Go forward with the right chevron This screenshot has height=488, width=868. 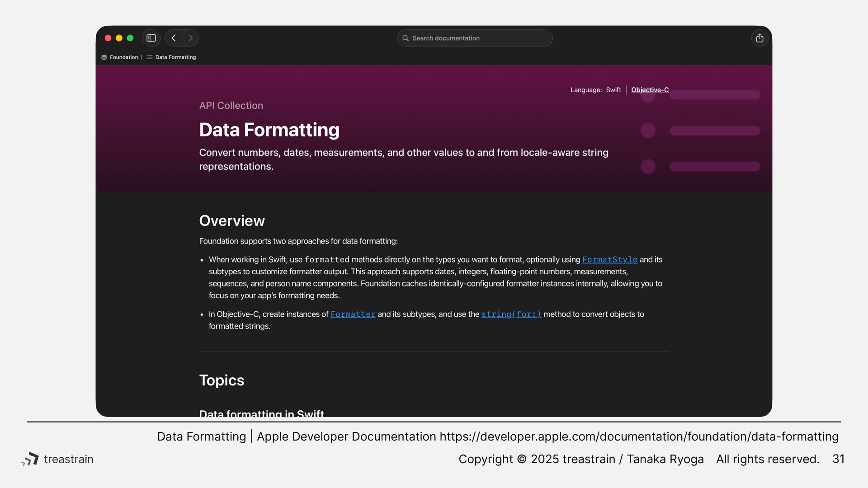190,38
